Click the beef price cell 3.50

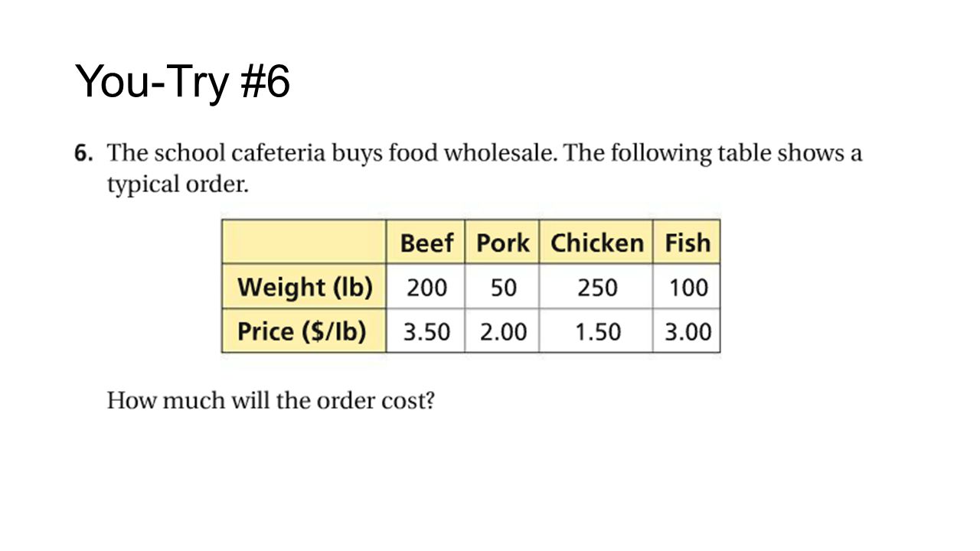coord(426,331)
